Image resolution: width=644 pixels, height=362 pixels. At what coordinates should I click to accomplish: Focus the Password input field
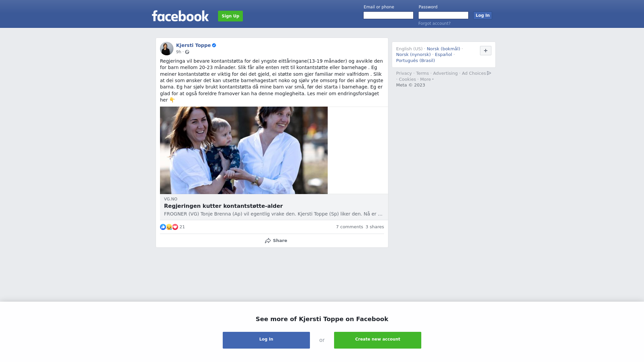(443, 15)
